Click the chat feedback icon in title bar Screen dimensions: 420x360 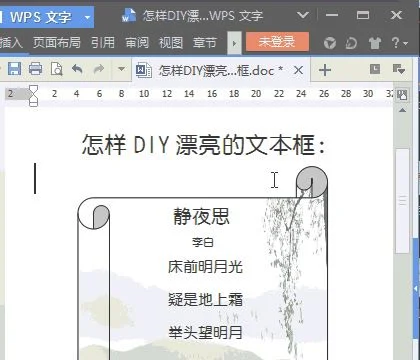pyautogui.click(x=351, y=43)
